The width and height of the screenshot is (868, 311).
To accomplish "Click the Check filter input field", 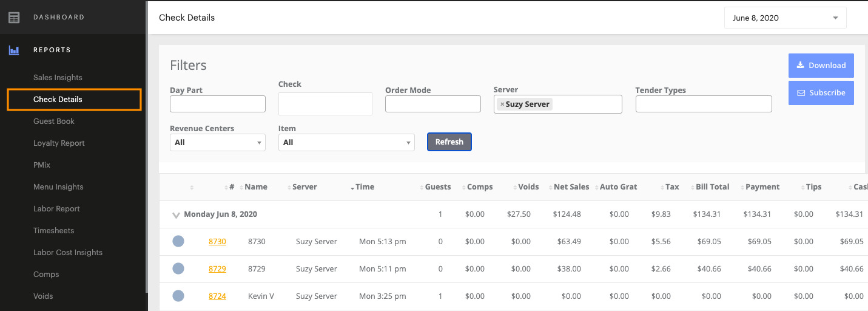I will tap(325, 104).
